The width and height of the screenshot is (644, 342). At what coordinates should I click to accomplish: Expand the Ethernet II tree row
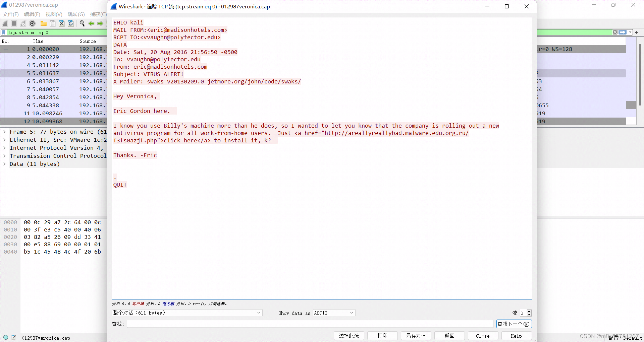4,140
